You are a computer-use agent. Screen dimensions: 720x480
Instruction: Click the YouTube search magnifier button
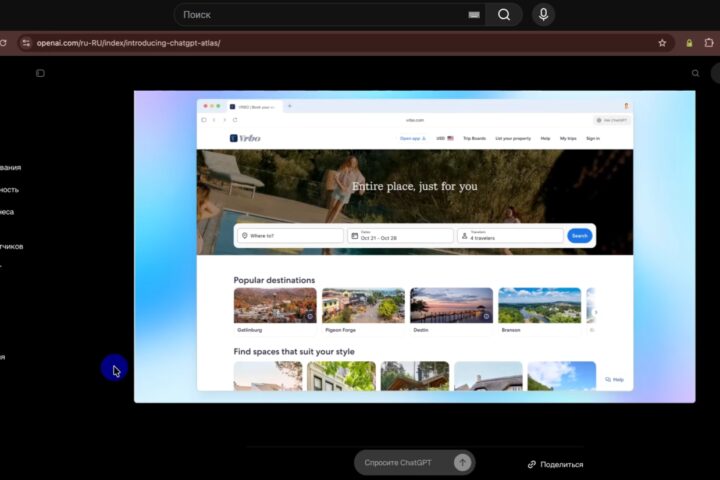coord(504,15)
